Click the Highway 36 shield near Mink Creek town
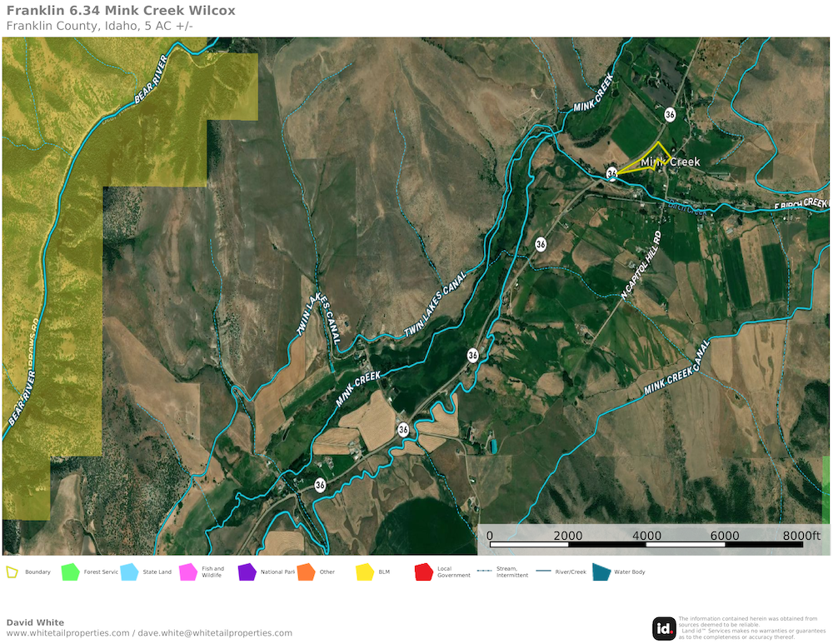The width and height of the screenshot is (833, 644). pyautogui.click(x=612, y=173)
